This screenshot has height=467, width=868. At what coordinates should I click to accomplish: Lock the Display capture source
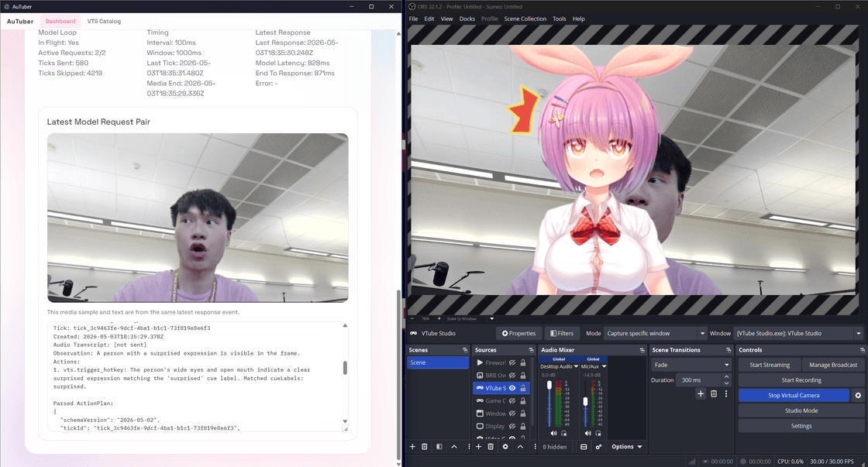tap(523, 427)
